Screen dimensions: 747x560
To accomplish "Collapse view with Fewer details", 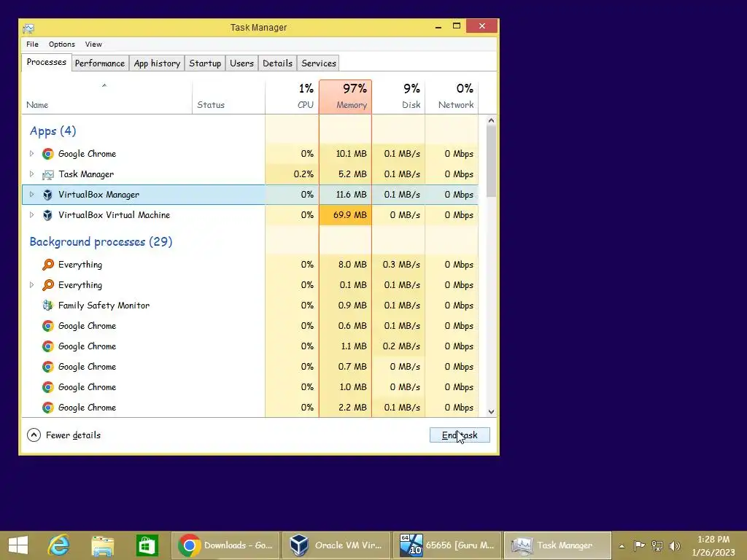I will [x=64, y=435].
